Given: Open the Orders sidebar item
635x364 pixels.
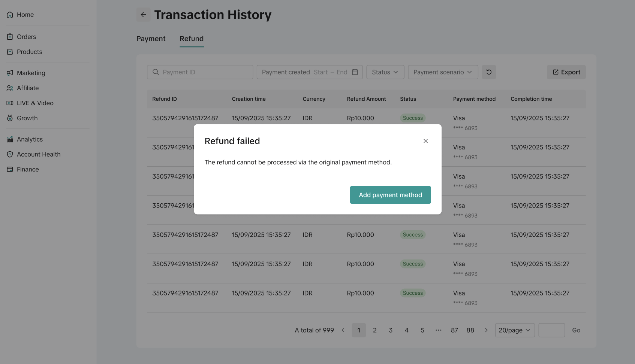Looking at the screenshot, I should tap(26, 37).
